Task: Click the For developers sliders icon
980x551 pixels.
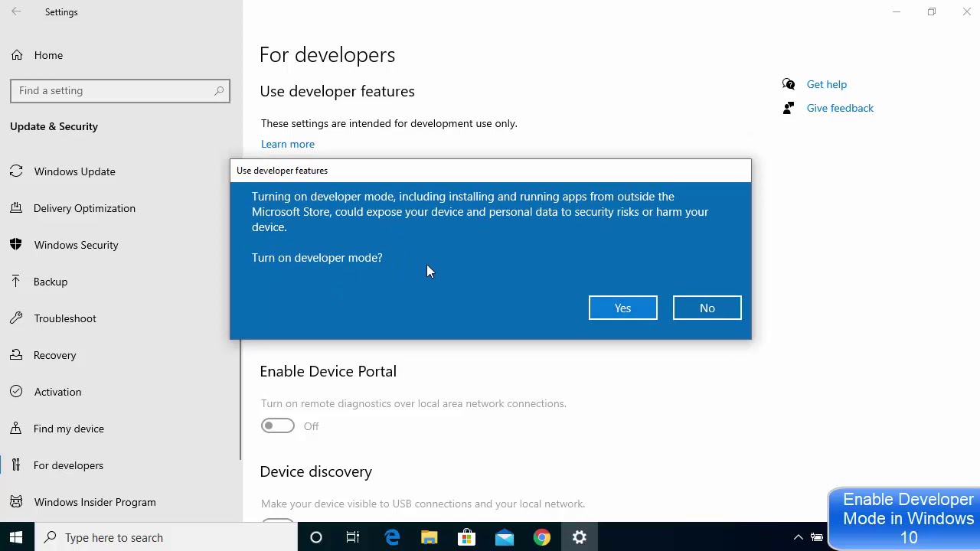Action: point(16,465)
